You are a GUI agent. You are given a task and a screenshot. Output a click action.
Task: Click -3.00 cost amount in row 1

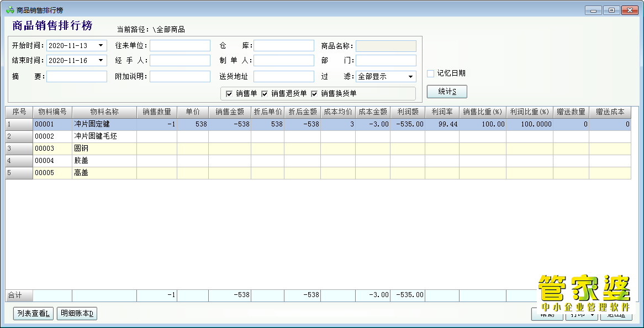point(373,124)
